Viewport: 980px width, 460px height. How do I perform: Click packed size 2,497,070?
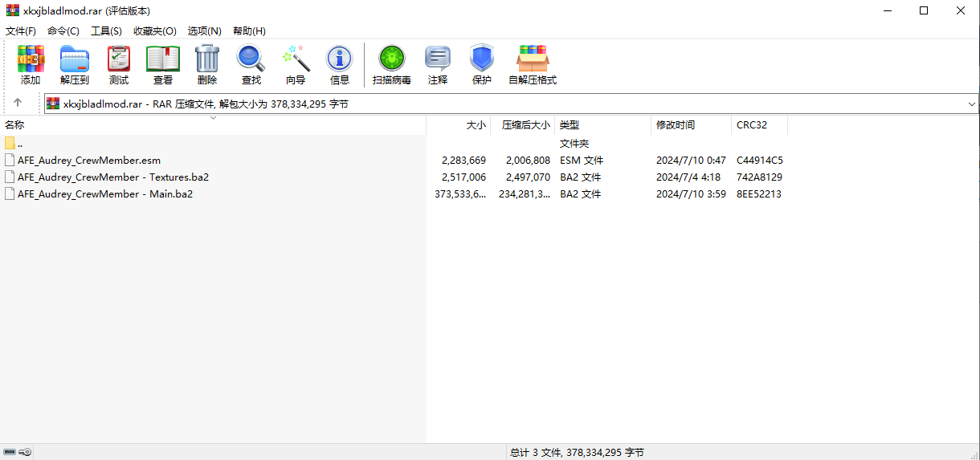point(528,177)
